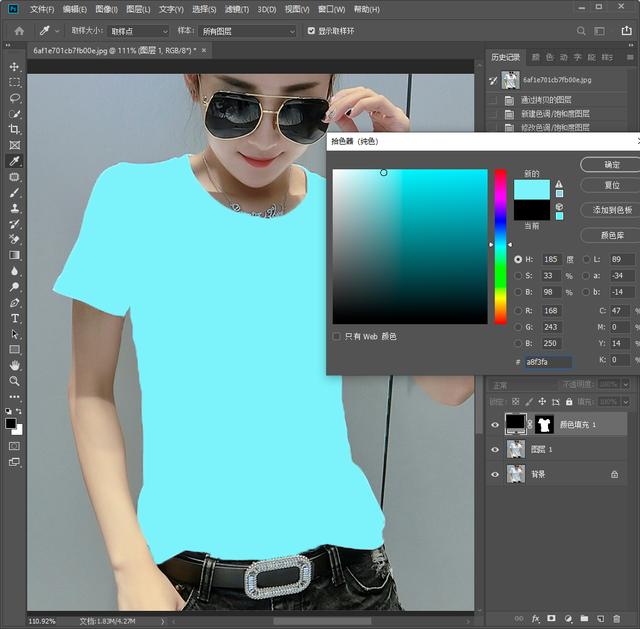This screenshot has width=640, height=629.
Task: Select the Pen tool
Action: (14, 302)
